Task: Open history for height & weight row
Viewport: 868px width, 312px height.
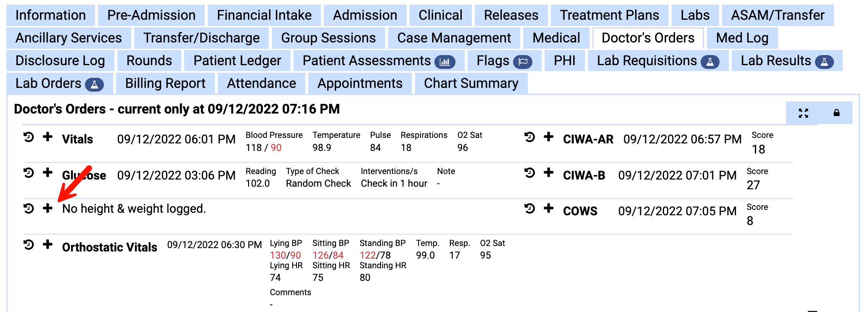Action: coord(29,209)
